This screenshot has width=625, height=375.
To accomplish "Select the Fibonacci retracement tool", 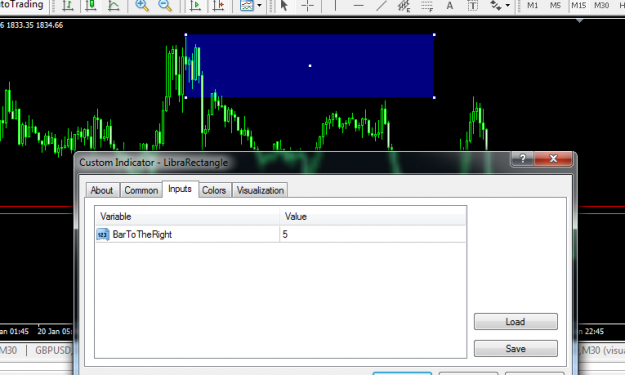I will [x=427, y=6].
